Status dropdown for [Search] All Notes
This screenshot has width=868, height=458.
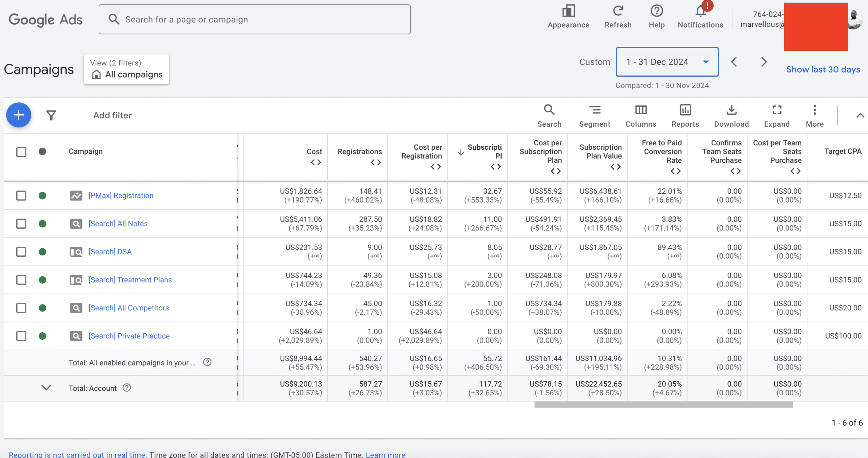(42, 224)
